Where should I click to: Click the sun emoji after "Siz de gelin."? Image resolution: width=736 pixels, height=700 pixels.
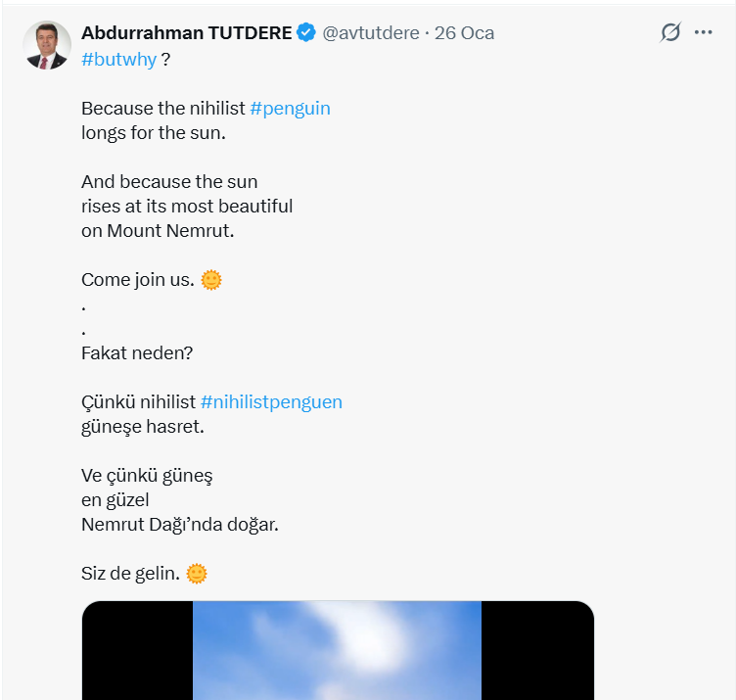click(197, 574)
